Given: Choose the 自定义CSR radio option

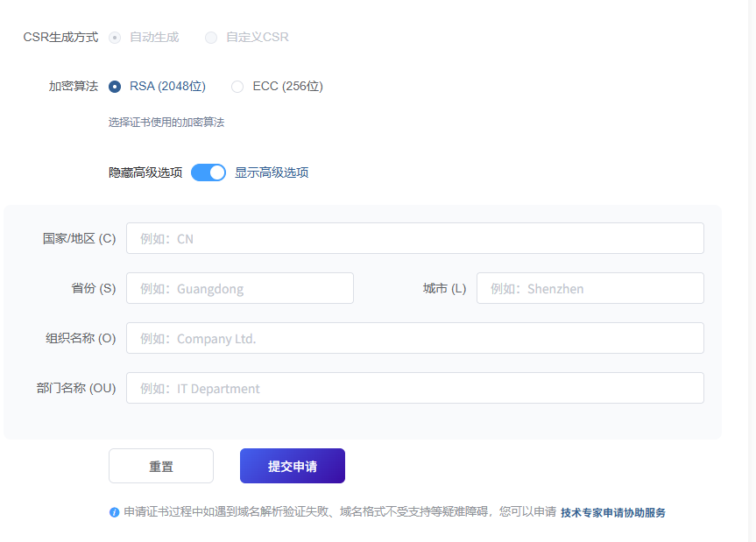Looking at the screenshot, I should pos(211,38).
